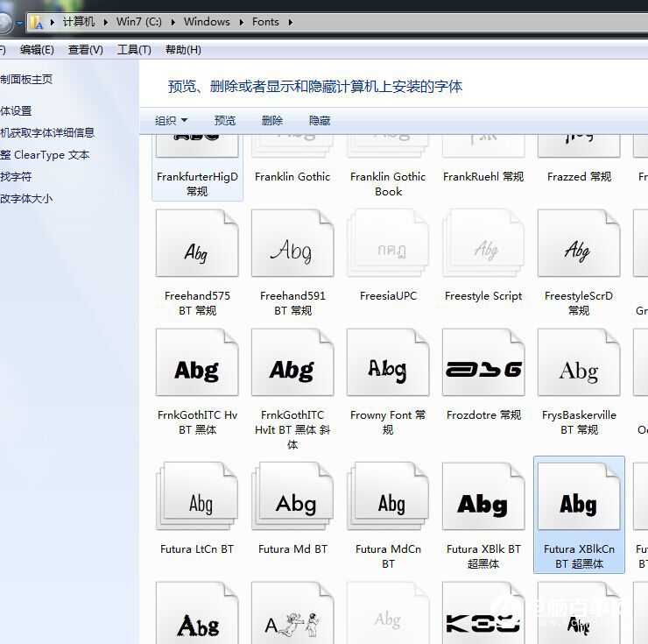Select the Frozdotre font icon
This screenshot has width=648, height=644.
click(x=483, y=362)
